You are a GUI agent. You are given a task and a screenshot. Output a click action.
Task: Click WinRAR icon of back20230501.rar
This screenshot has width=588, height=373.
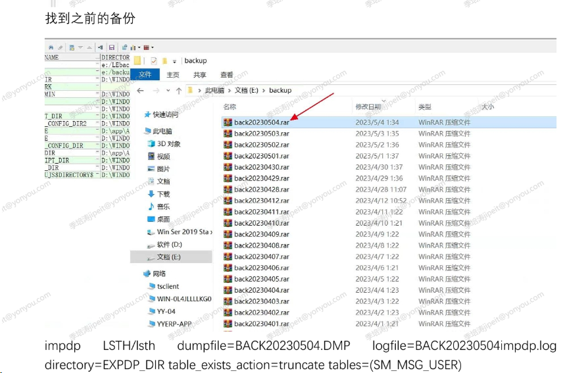point(228,156)
